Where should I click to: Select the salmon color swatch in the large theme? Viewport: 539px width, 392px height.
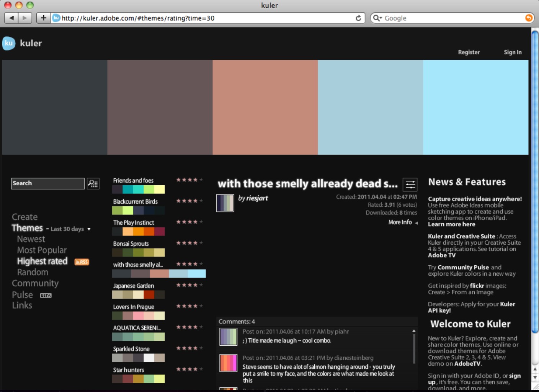pyautogui.click(x=265, y=107)
